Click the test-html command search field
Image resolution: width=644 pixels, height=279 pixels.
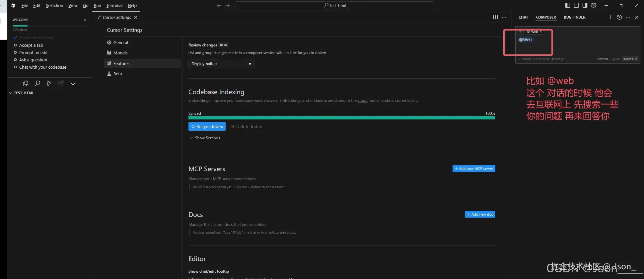[x=334, y=5]
